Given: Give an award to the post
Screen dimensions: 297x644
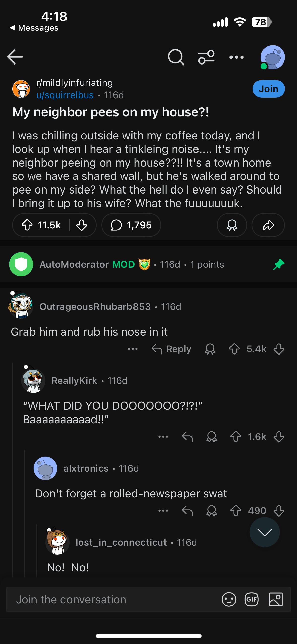Looking at the screenshot, I should pyautogui.click(x=232, y=225).
